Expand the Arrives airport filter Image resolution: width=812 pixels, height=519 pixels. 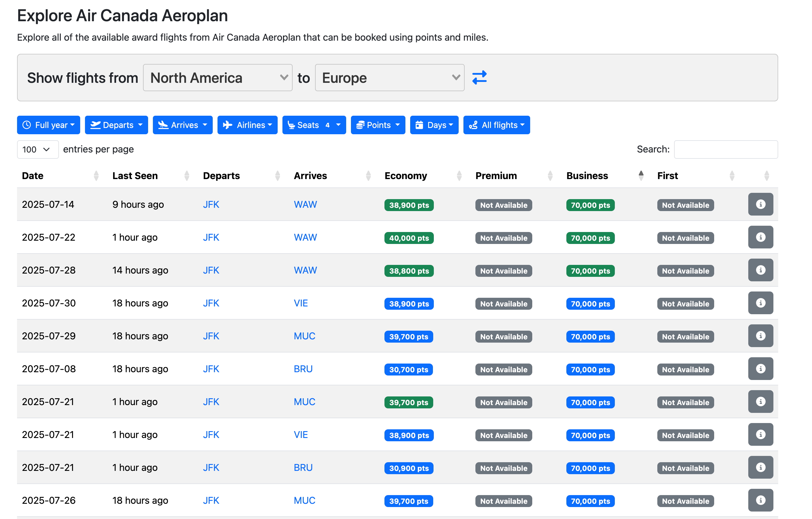click(x=183, y=125)
